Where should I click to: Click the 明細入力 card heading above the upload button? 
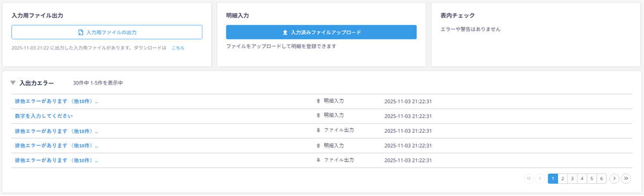(x=237, y=16)
